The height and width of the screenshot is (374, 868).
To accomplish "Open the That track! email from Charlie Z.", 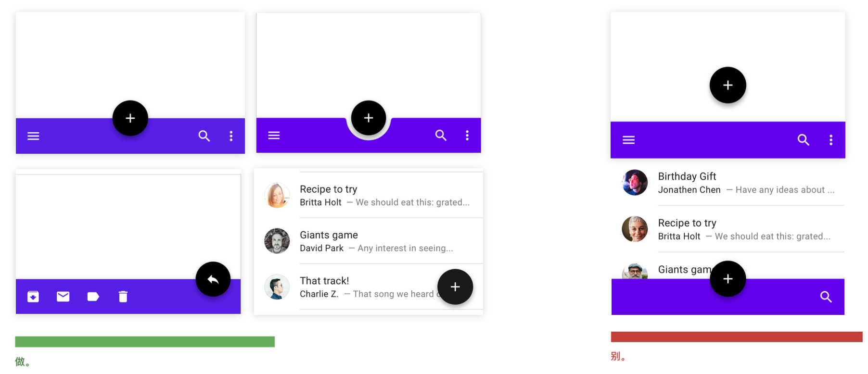I will point(356,287).
